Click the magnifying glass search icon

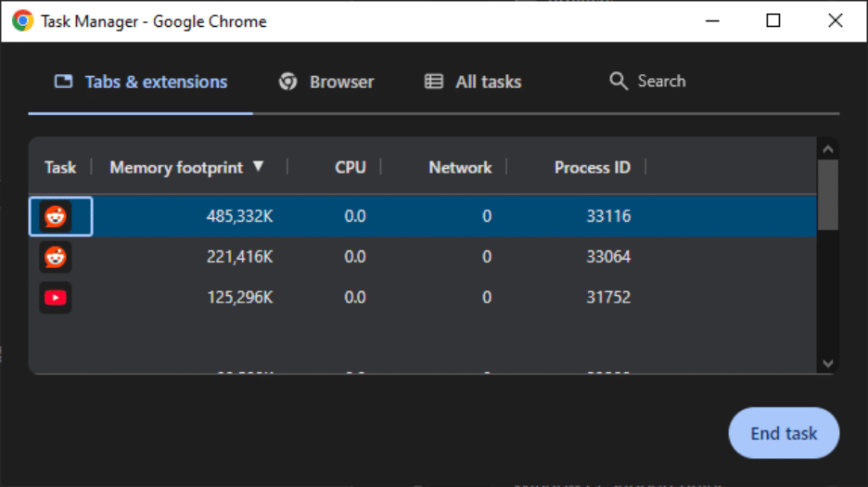tap(619, 82)
